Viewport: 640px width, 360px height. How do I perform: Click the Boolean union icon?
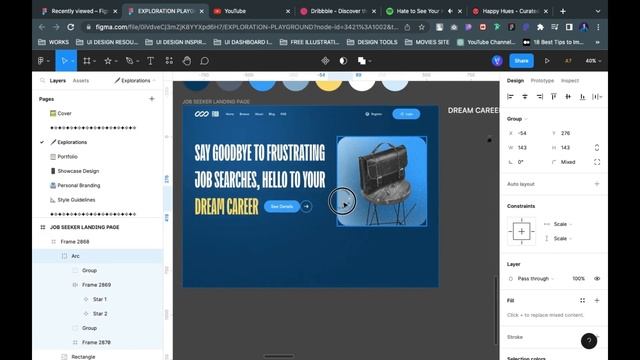[x=362, y=61]
